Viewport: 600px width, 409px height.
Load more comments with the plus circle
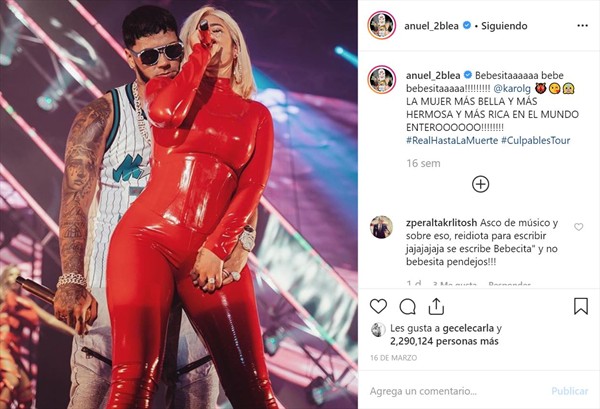coord(481,184)
